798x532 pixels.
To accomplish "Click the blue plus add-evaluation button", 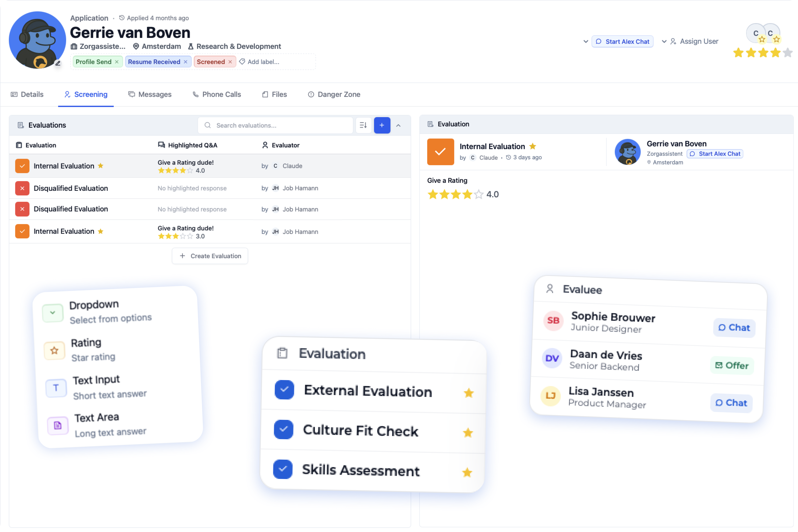I will (382, 125).
